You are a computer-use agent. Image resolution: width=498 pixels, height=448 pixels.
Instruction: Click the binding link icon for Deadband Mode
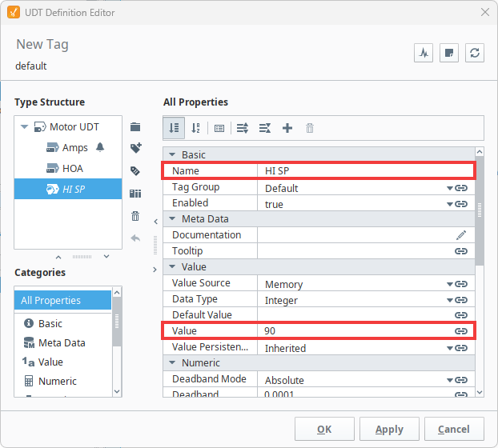pyautogui.click(x=461, y=380)
